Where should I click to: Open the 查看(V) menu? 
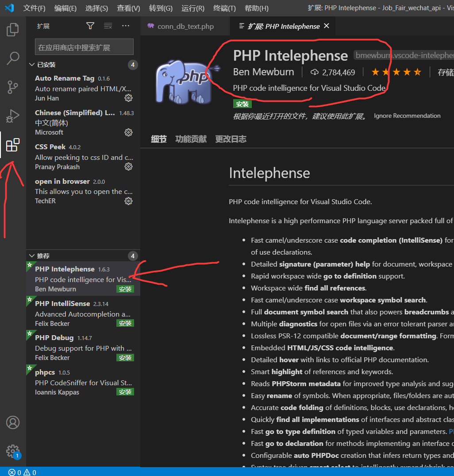(128, 8)
